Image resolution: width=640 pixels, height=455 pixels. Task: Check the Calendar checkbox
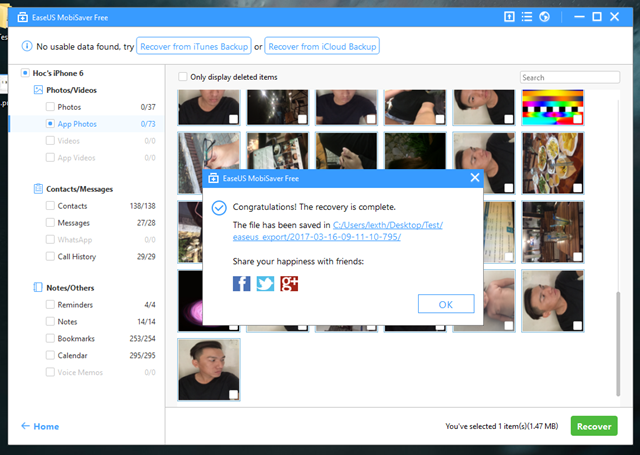(x=50, y=355)
